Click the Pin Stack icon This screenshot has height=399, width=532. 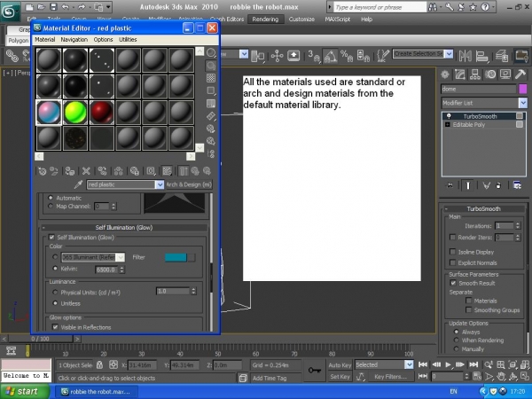click(x=450, y=185)
